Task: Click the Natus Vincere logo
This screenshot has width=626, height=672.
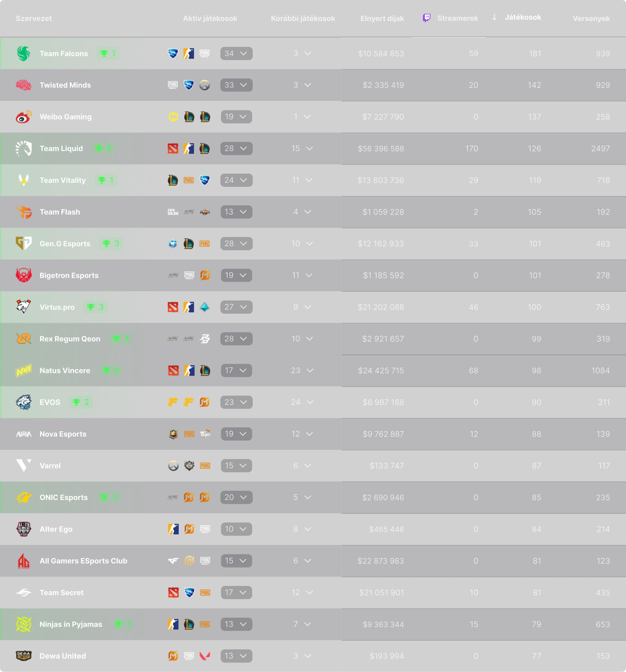Action: 24,370
